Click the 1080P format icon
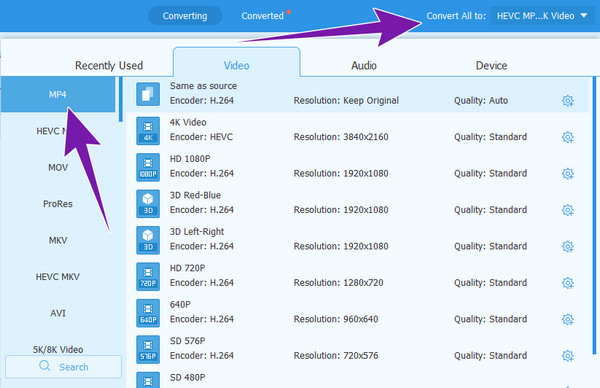This screenshot has width=600, height=388. [x=148, y=167]
